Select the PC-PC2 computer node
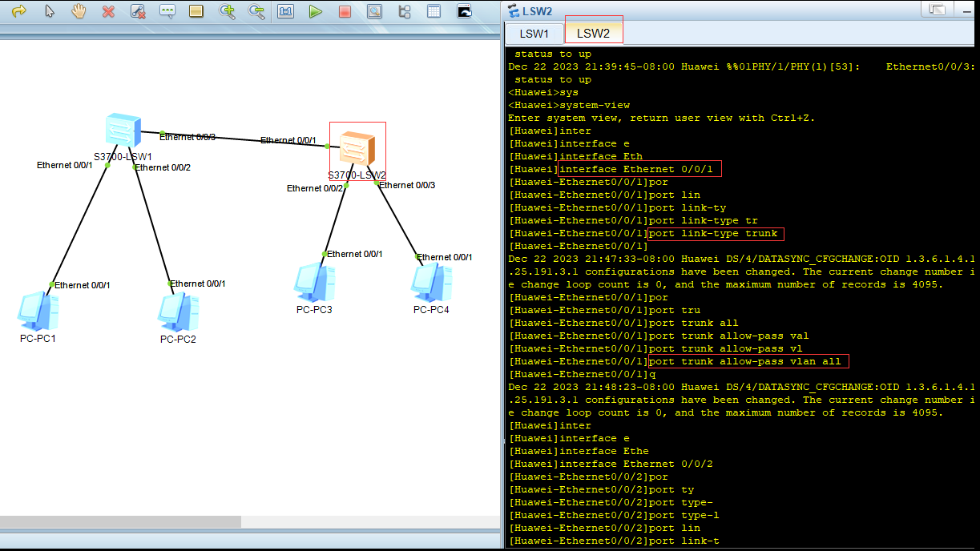The height and width of the screenshot is (551, 980). click(177, 312)
